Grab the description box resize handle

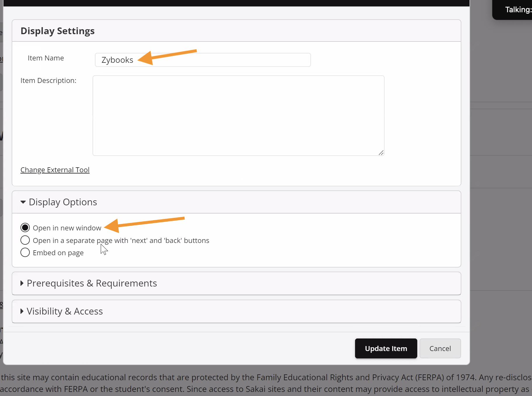pyautogui.click(x=381, y=153)
